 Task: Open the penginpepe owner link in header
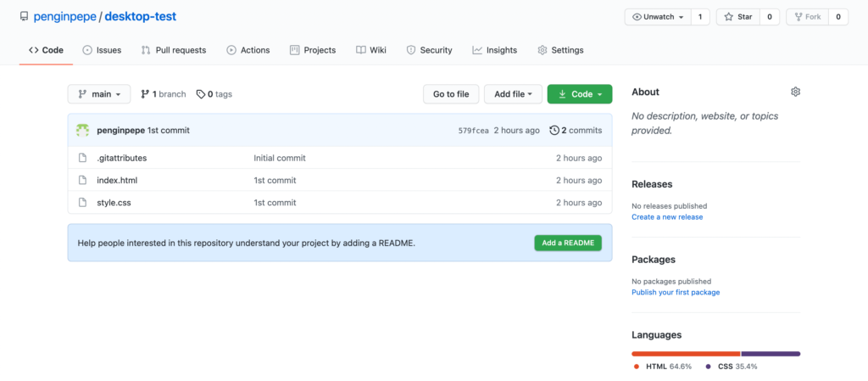pos(64,17)
